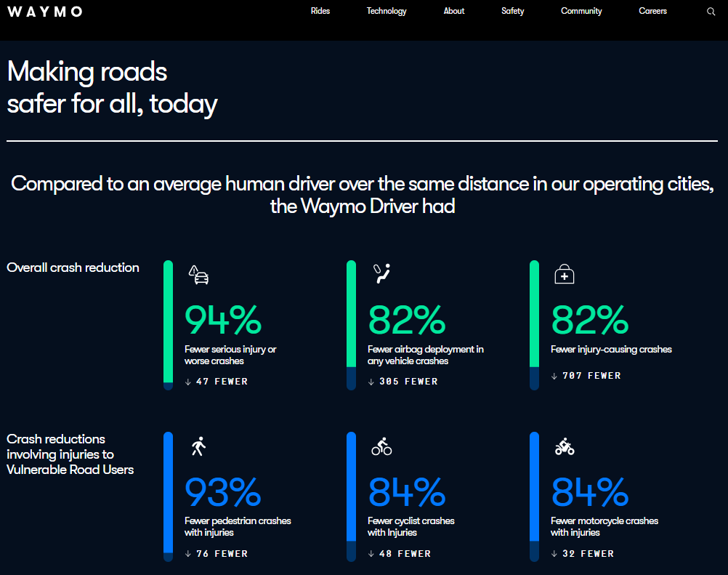Select the 84% motorcycle figure
The image size is (728, 575).
coord(590,492)
